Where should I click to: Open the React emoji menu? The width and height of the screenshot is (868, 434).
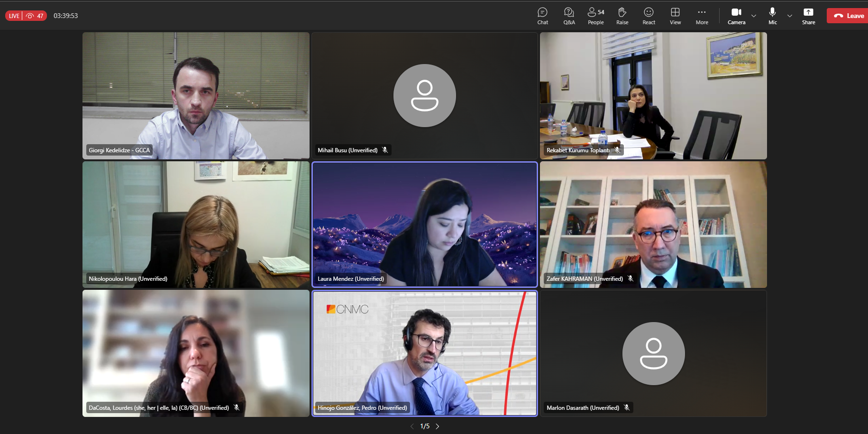[649, 16]
